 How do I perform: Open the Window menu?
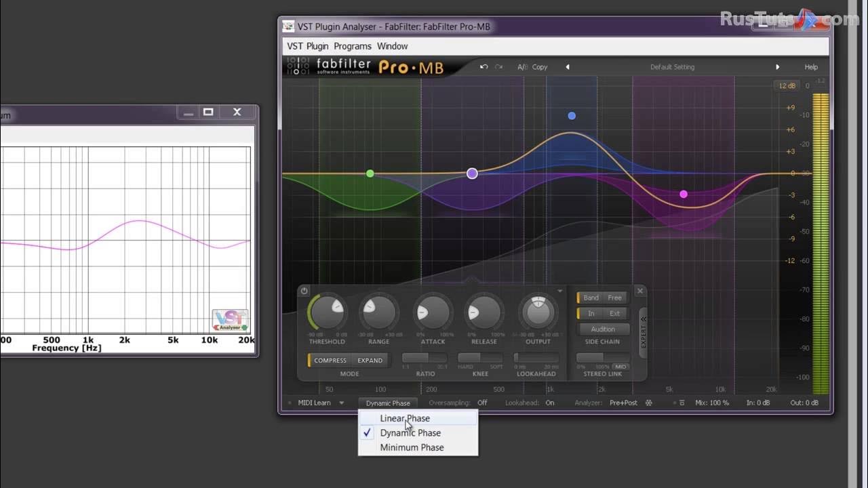point(393,46)
